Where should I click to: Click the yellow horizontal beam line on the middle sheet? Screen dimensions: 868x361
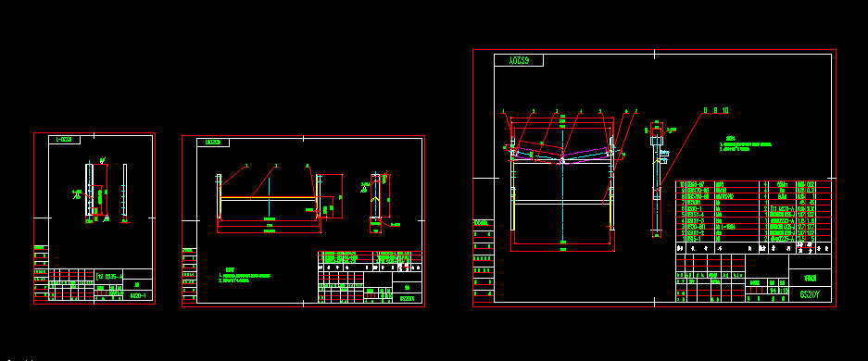pos(269,197)
